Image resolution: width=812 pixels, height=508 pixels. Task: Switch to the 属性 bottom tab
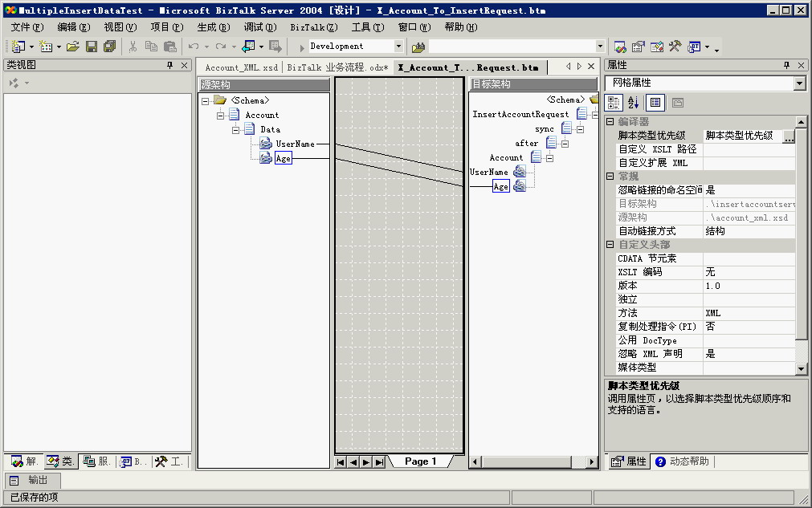click(629, 461)
